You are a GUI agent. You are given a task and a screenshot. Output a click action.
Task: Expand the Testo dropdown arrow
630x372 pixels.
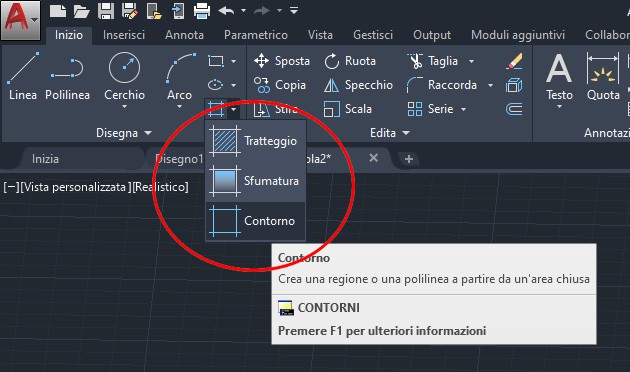559,107
